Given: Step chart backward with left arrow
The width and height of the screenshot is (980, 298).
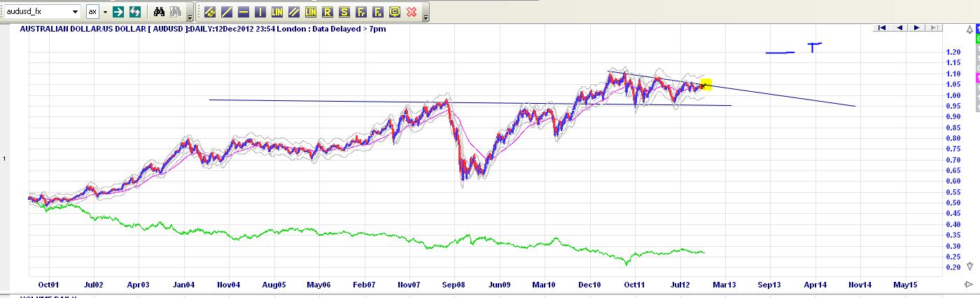Looking at the screenshot, I should 899,28.
